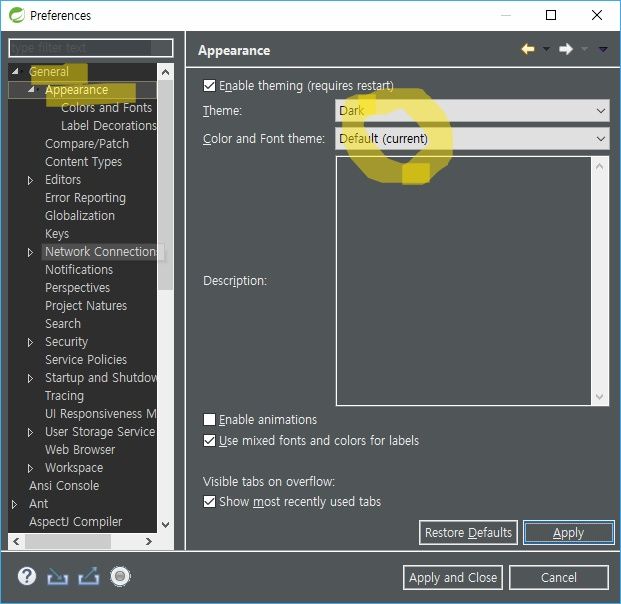Open the Keys preference page
The image size is (621, 604).
(57, 234)
